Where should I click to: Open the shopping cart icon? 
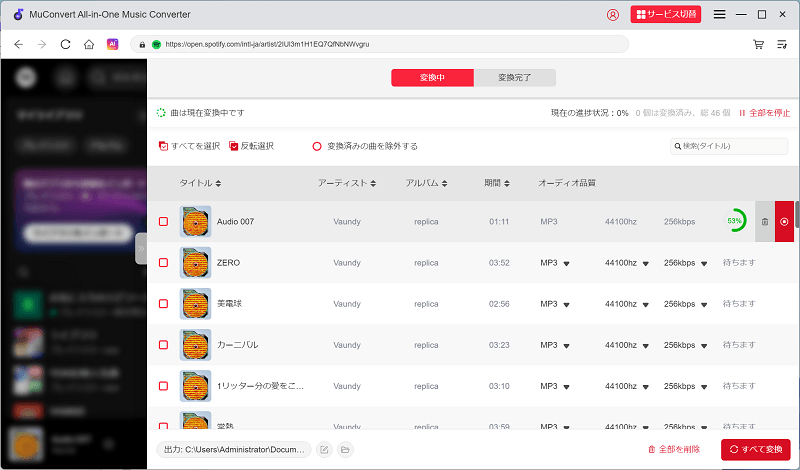pyautogui.click(x=759, y=44)
